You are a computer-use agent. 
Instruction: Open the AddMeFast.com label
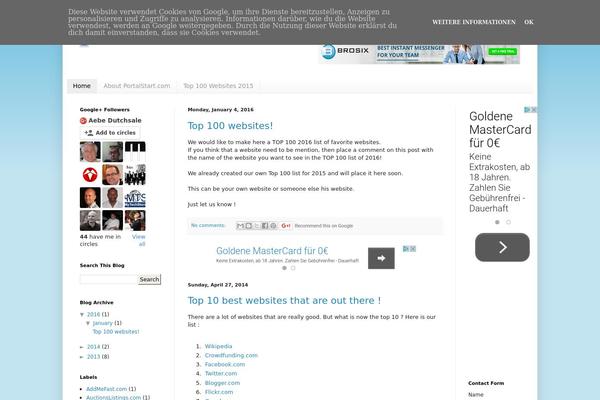[x=106, y=389]
